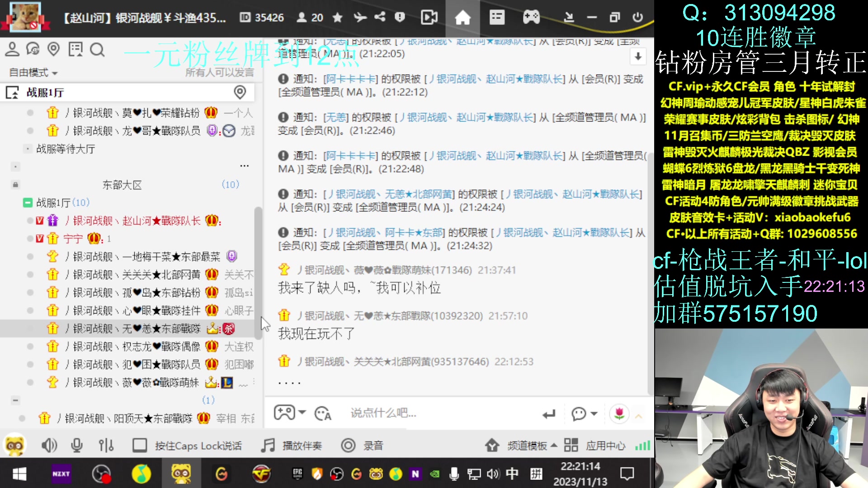Screen dimensions: 868x488
Task: Send a flower gift icon
Action: click(619, 413)
